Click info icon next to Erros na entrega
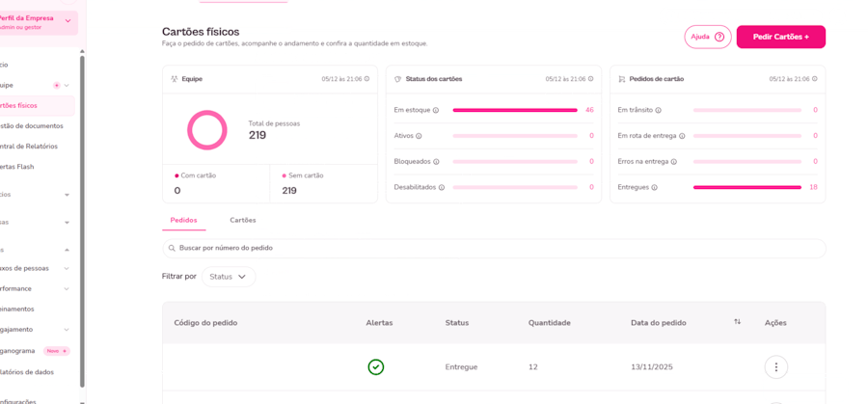Viewport: 868px width, 404px height. click(673, 162)
